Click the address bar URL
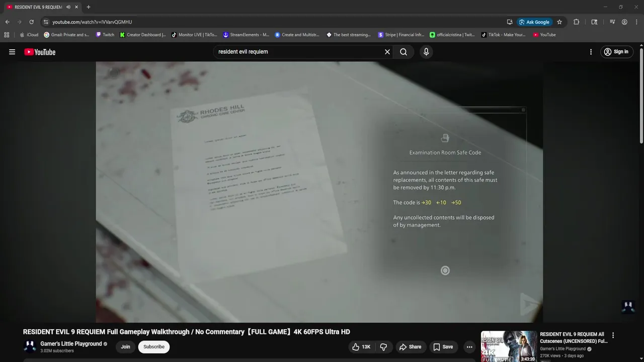 click(92, 22)
